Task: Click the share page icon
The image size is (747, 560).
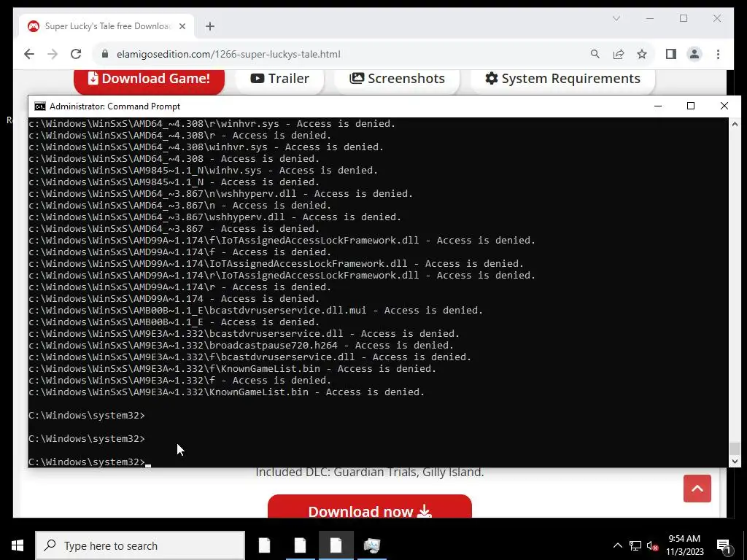Action: click(619, 54)
